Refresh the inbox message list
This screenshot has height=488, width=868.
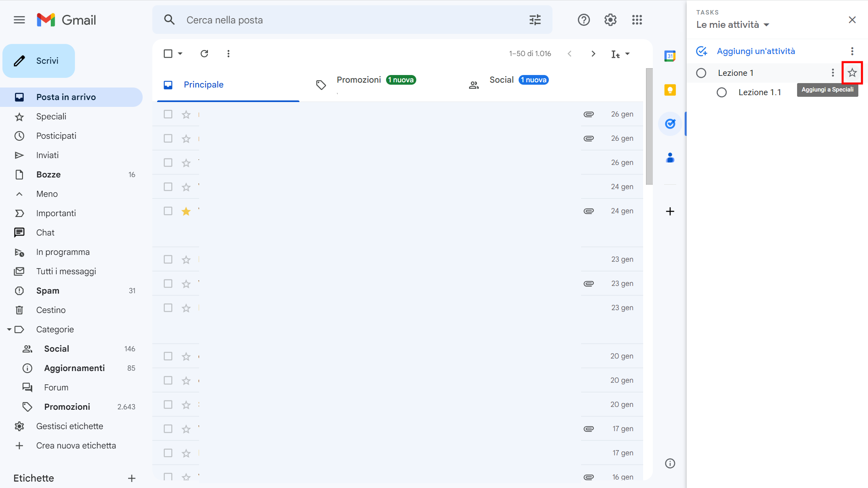[x=204, y=54]
